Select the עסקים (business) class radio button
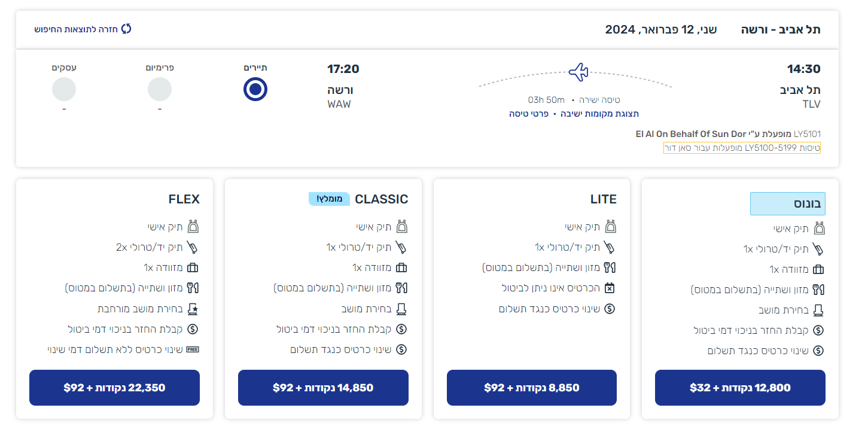868x426 pixels. coord(64,89)
